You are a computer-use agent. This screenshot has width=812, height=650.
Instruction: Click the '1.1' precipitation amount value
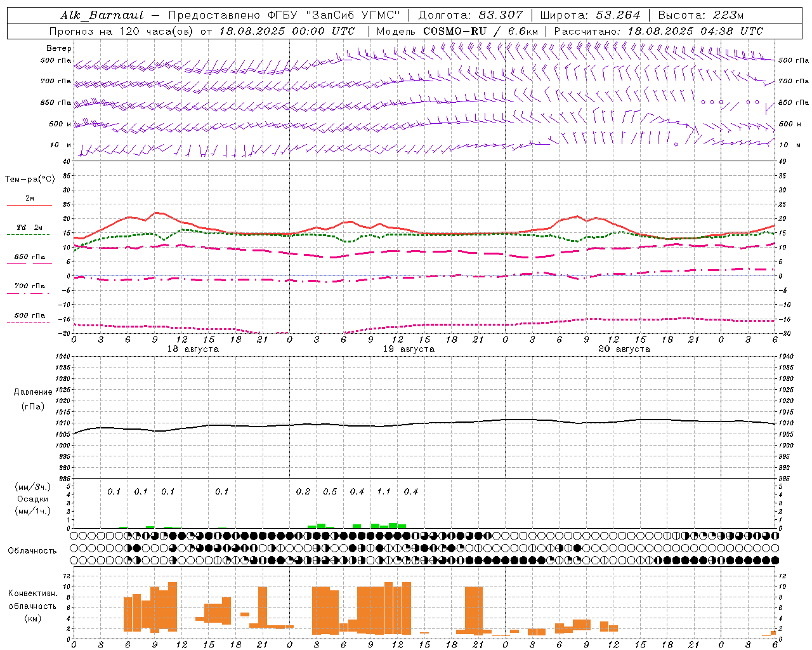384,492
